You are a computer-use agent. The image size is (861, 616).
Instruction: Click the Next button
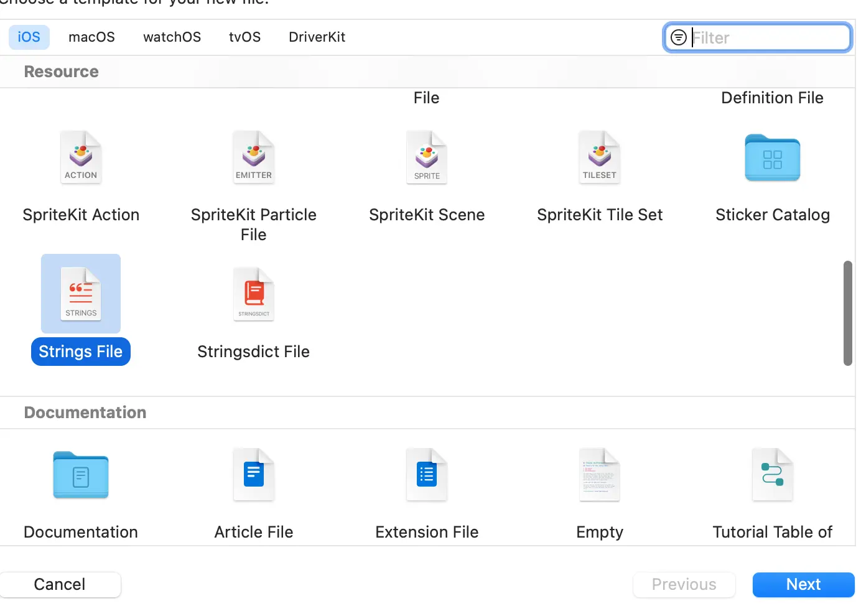tap(803, 585)
